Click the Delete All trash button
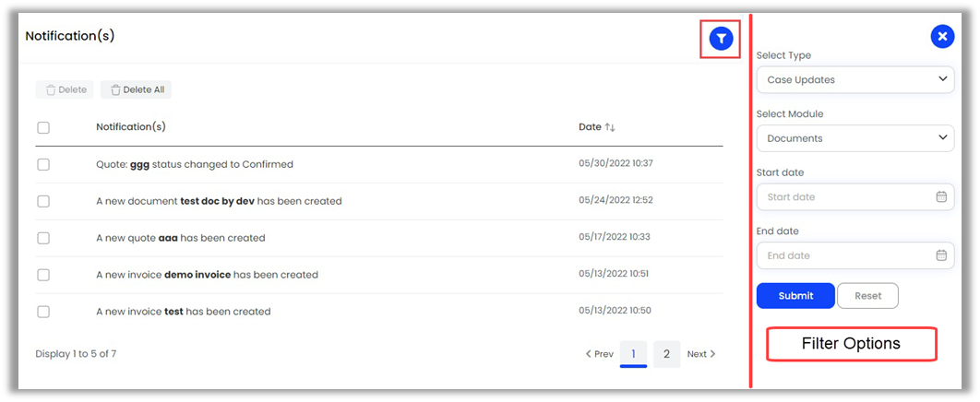The width and height of the screenshot is (980, 402). click(x=137, y=89)
